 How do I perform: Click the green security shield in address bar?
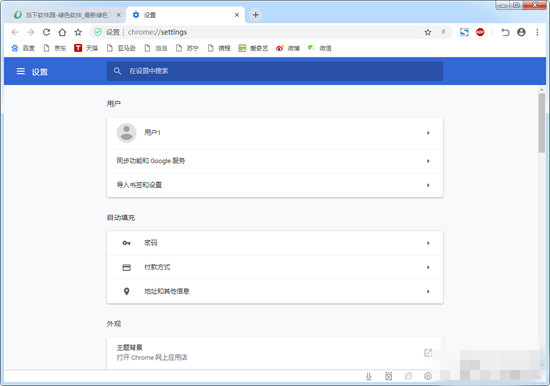[98, 32]
